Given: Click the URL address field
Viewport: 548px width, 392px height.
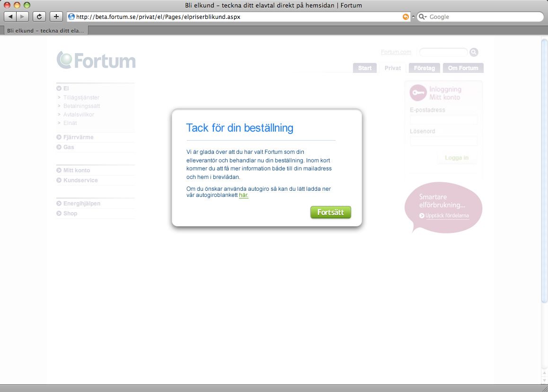Looking at the screenshot, I should [238, 17].
